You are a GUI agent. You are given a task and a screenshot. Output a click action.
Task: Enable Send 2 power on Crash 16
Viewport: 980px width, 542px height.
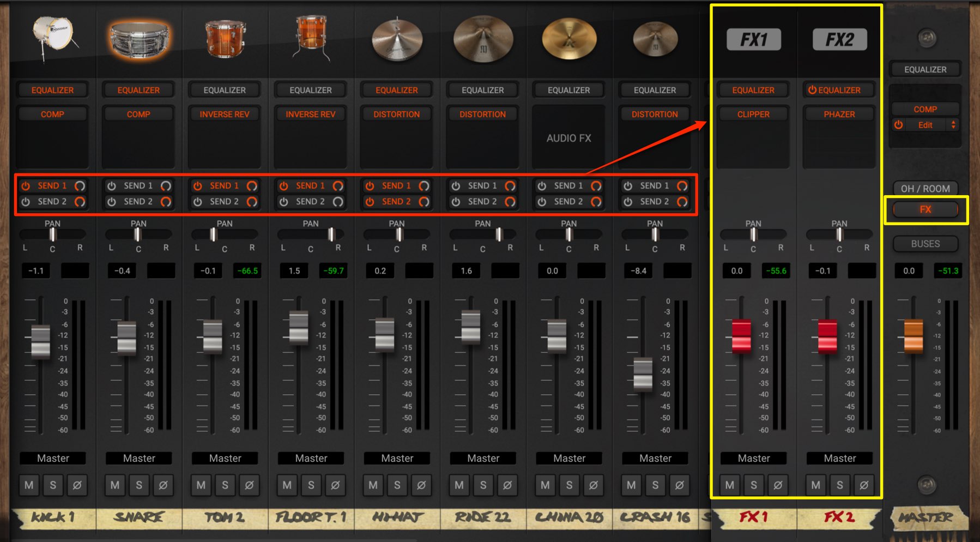(628, 202)
